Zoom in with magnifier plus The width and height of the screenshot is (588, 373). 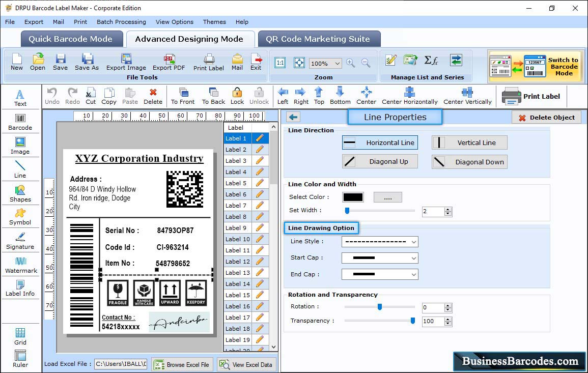[x=351, y=63]
